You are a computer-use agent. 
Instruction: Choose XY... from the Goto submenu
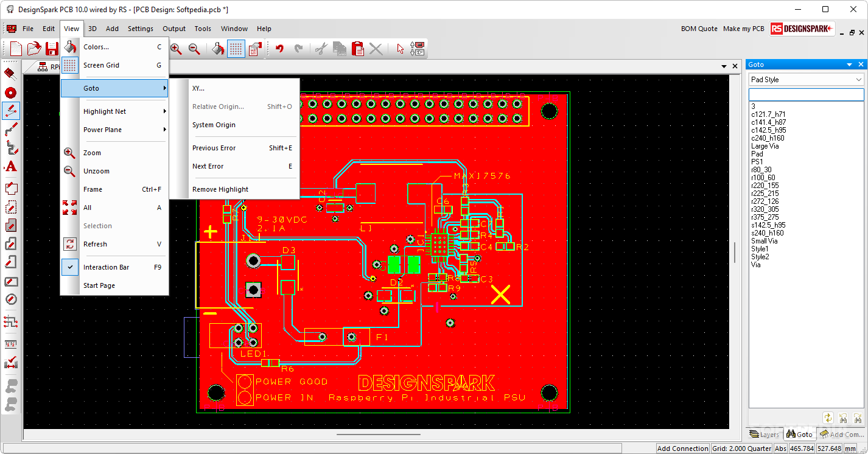234,88
